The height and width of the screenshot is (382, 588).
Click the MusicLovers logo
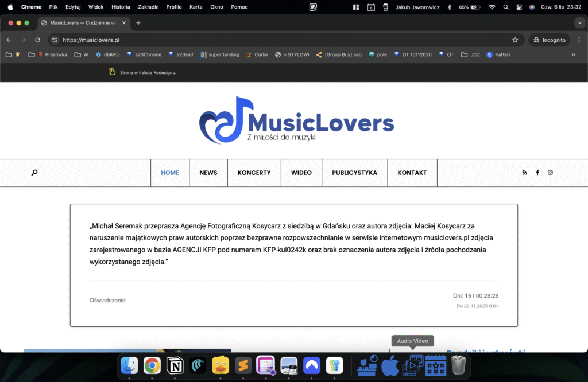(x=296, y=120)
